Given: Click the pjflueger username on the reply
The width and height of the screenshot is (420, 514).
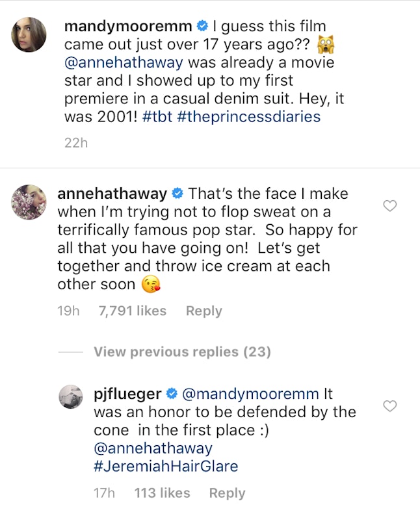Looking at the screenshot, I should (129, 394).
